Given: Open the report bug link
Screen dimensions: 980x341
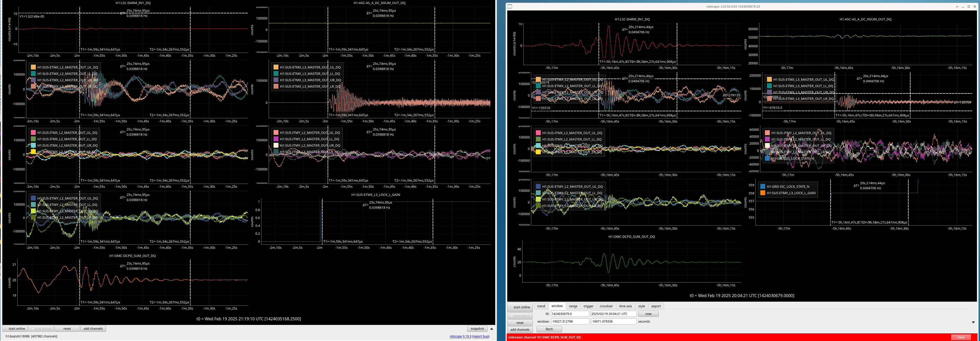Looking at the screenshot, I should [x=481, y=336].
